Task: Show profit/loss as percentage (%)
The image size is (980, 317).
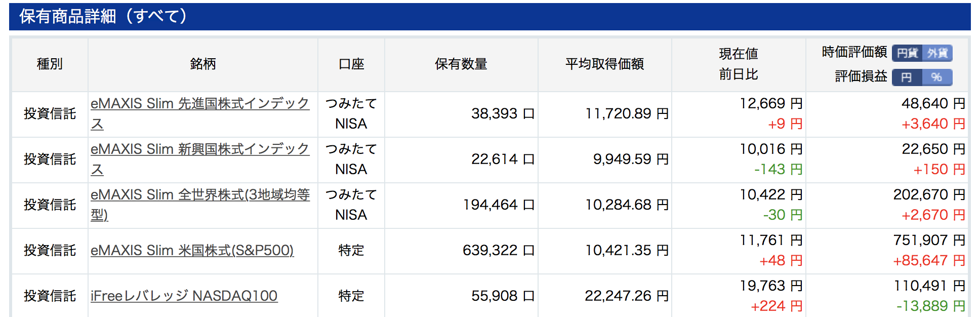Action: pyautogui.click(x=936, y=77)
